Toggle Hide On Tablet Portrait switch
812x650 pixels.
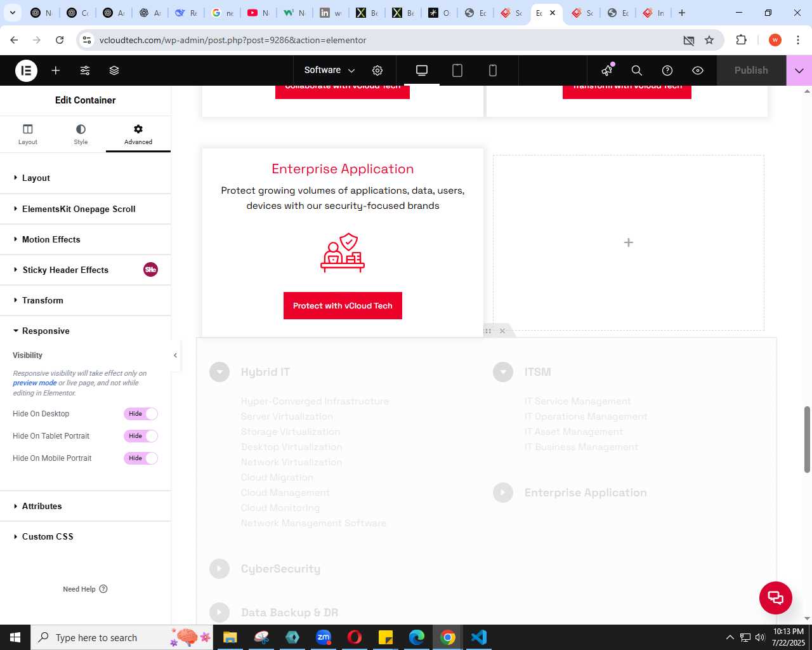141,436
